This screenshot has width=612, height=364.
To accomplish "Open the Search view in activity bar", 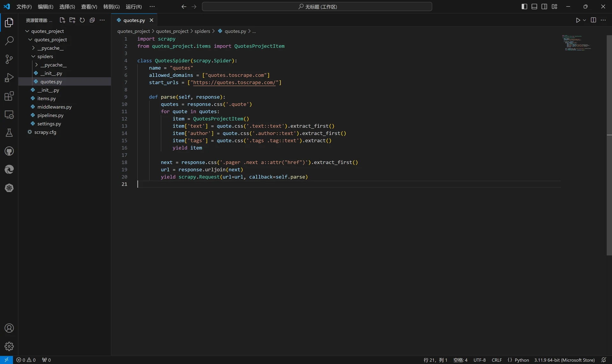I will (x=9, y=41).
